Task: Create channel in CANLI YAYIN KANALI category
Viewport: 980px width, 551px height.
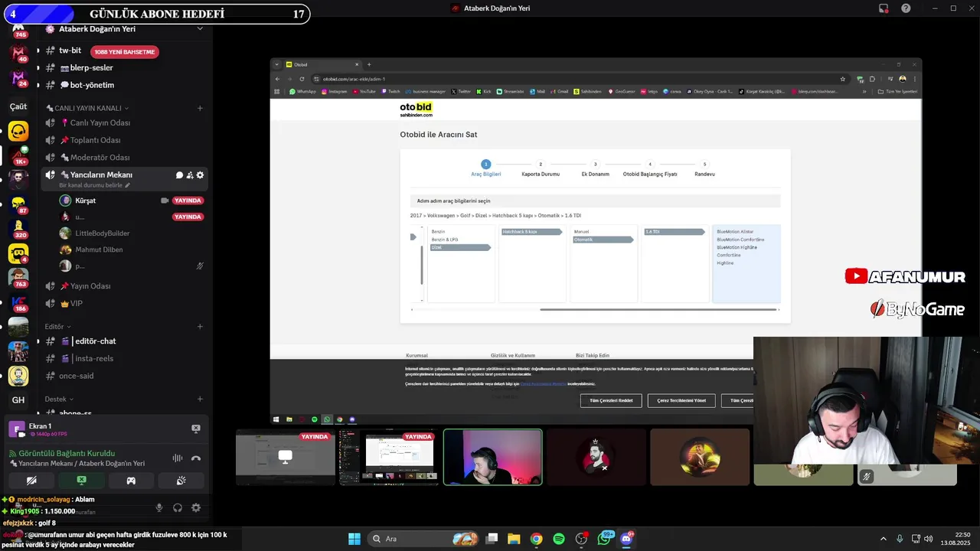Action: 200,108
